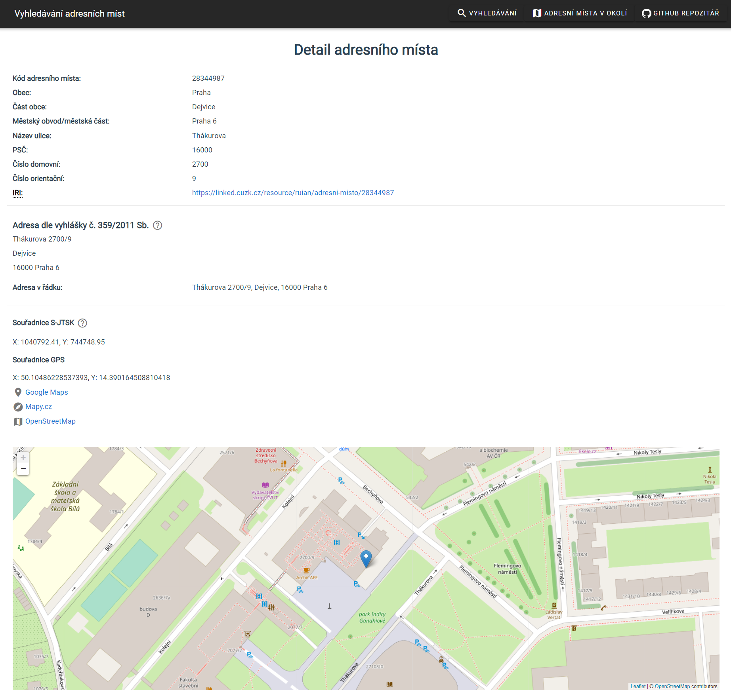Open Adresní místa v okolí
This screenshot has height=700, width=731.
(580, 13)
